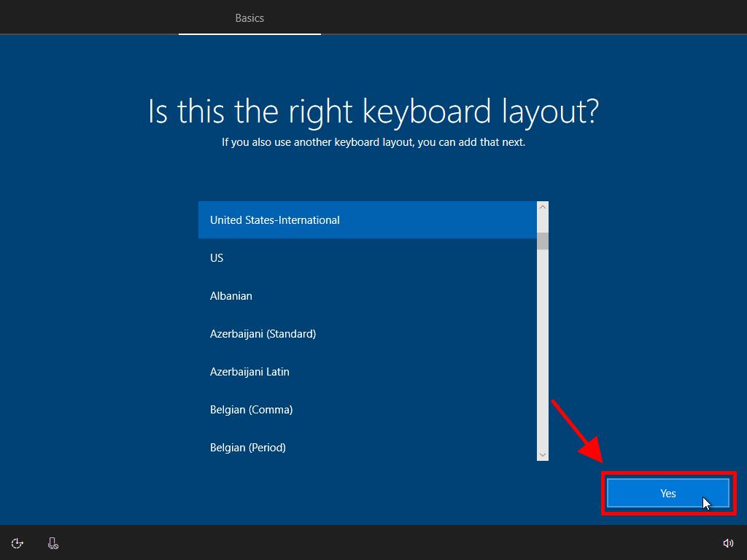Click the 'Is this the right keyboard layout?' heading

(x=373, y=112)
